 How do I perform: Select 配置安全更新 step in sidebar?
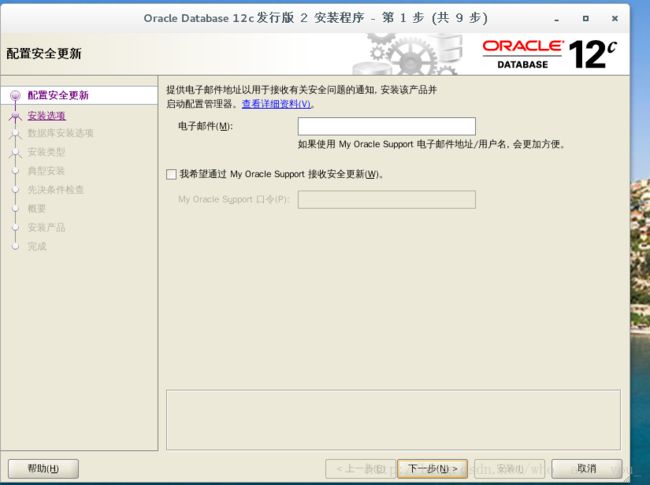pos(58,95)
